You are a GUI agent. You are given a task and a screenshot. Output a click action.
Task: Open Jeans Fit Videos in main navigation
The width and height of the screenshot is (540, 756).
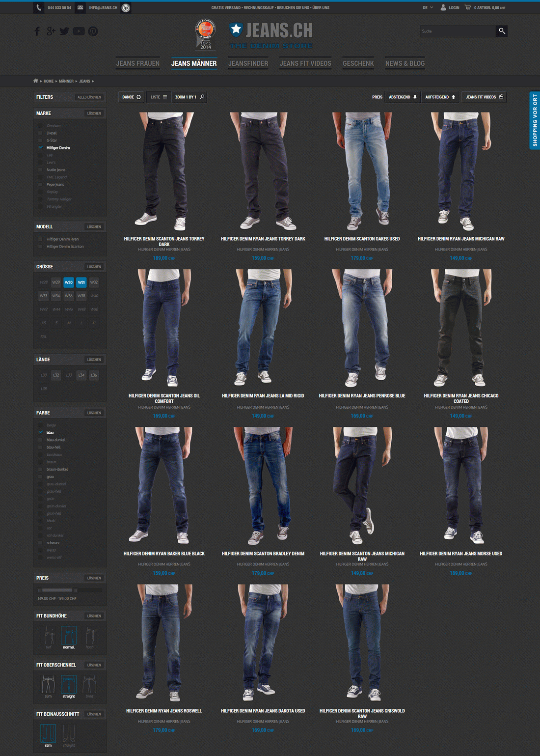305,63
